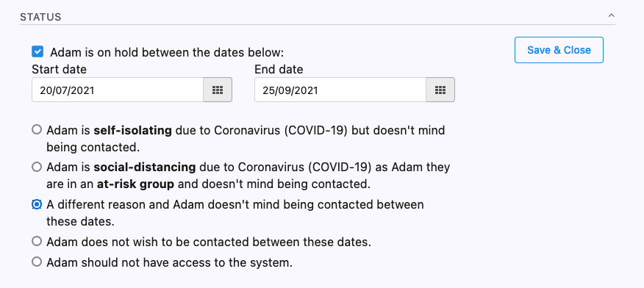The height and width of the screenshot is (288, 644).
Task: Open the Start date calendar picker
Action: click(218, 90)
